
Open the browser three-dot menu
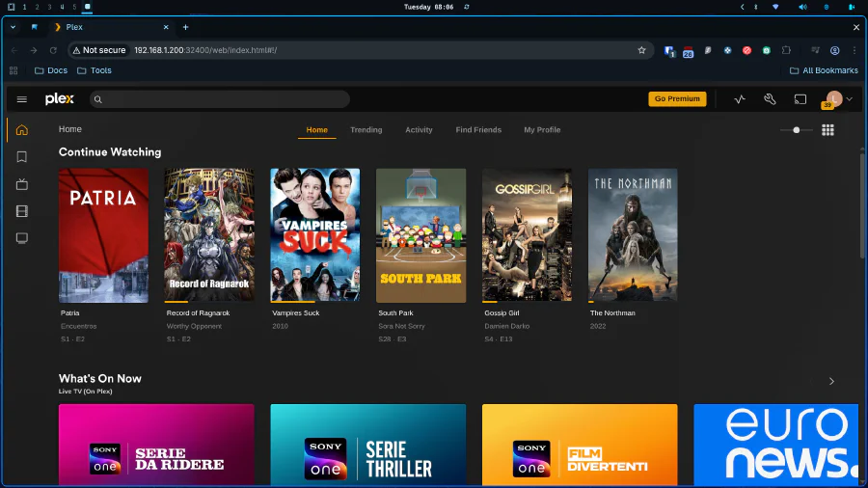pos(854,50)
